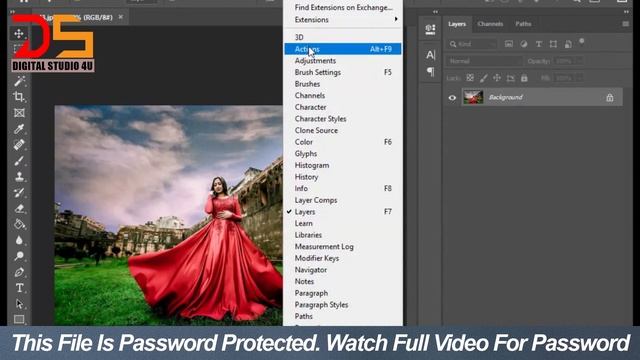Screen dimensions: 640x360
Task: Choose Navigator from the Window menu
Action: point(342,270)
